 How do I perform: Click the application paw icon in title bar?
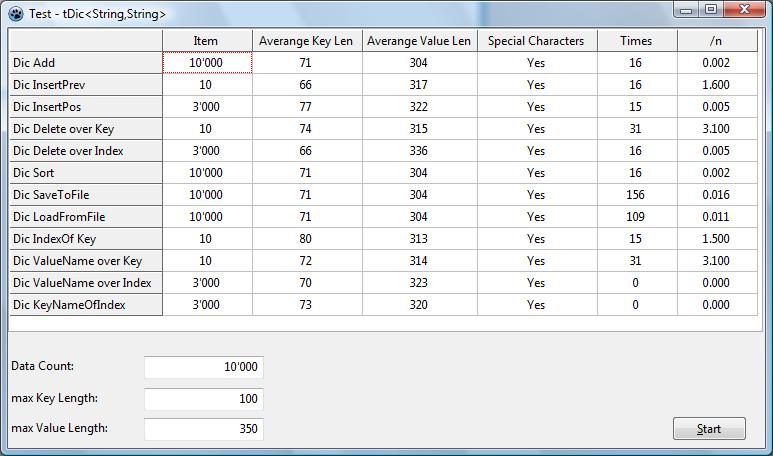pyautogui.click(x=13, y=13)
